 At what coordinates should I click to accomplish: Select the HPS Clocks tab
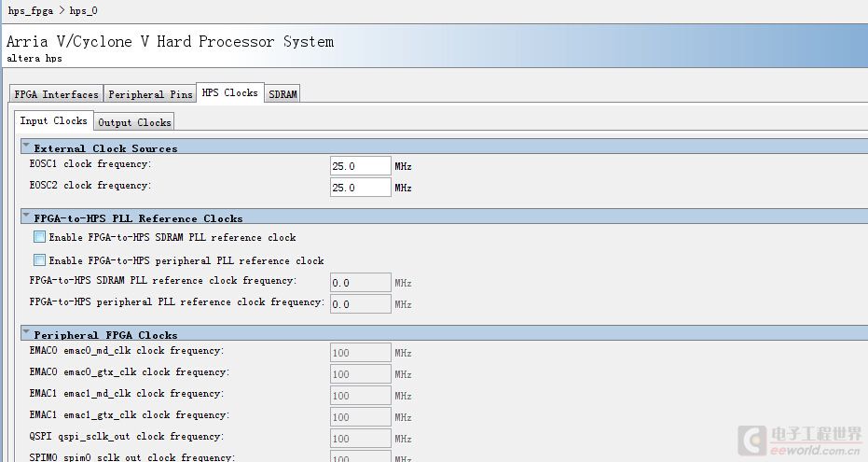point(229,92)
